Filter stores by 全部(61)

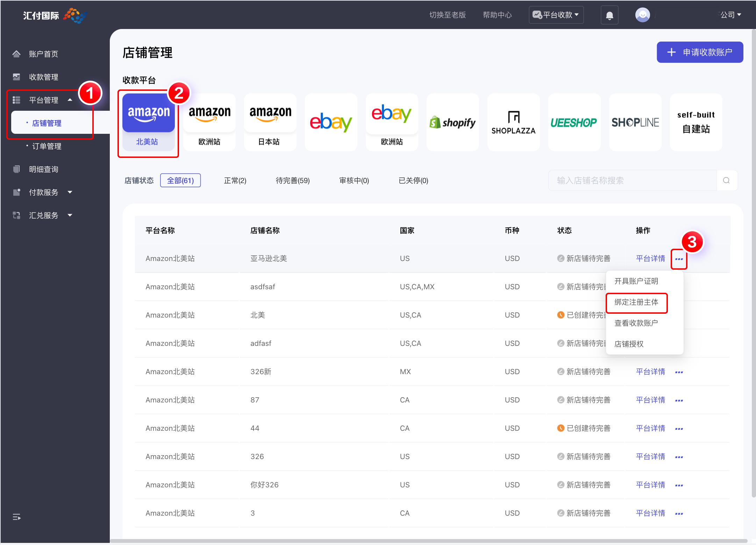(x=180, y=180)
